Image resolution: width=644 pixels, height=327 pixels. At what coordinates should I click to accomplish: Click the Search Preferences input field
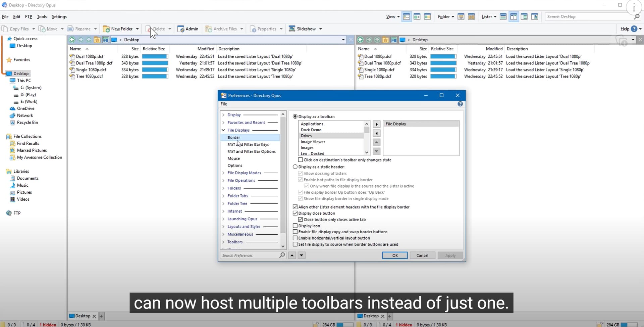pos(250,255)
